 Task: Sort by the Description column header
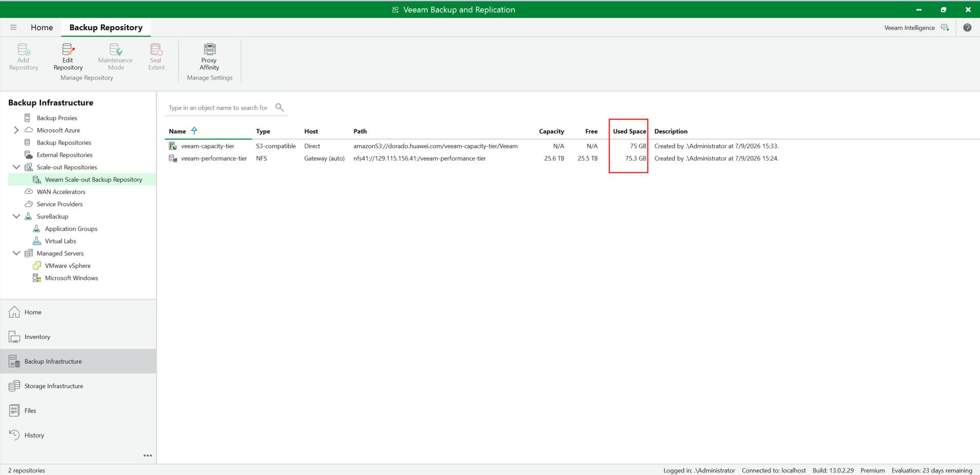[x=671, y=131]
